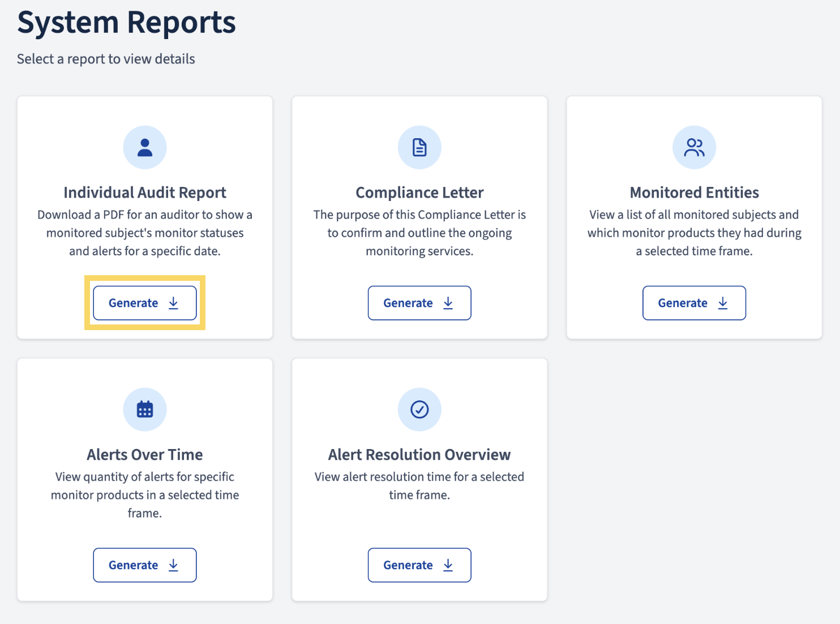
Task: Click the Alerts Over Time calendar icon
Action: (x=145, y=409)
